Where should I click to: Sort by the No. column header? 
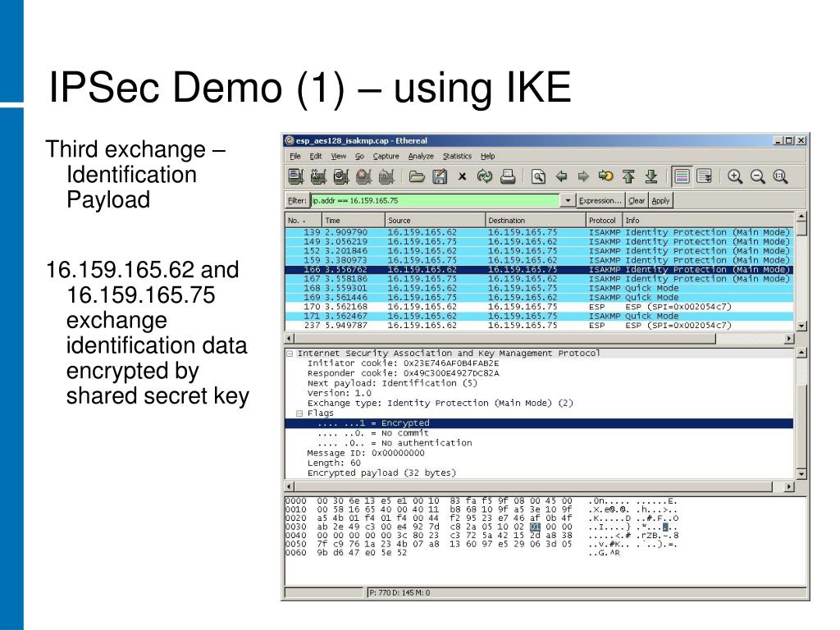[x=304, y=220]
